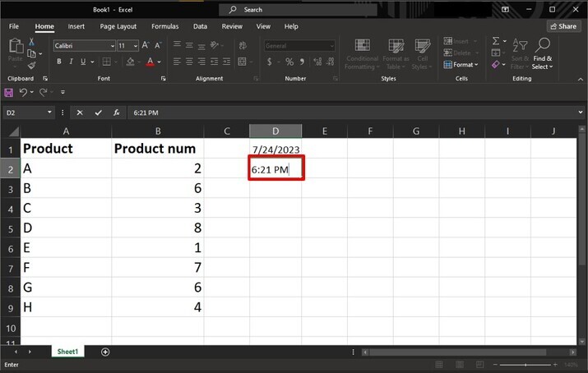Decrease font size
This screenshot has width=588, height=373.
[x=158, y=46]
